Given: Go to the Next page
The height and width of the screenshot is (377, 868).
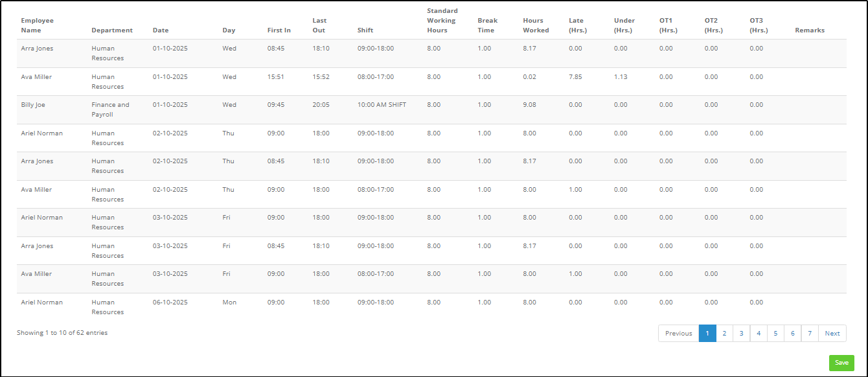Looking at the screenshot, I should 832,333.
